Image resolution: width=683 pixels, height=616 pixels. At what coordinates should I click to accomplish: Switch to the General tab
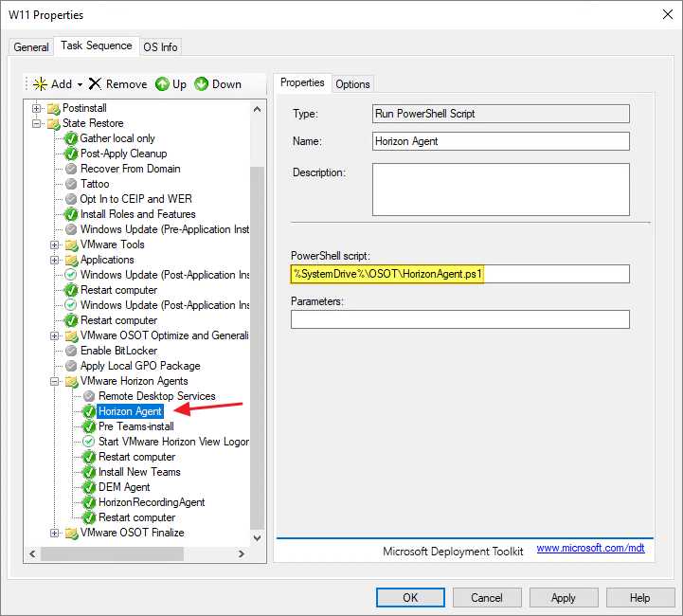tap(31, 47)
